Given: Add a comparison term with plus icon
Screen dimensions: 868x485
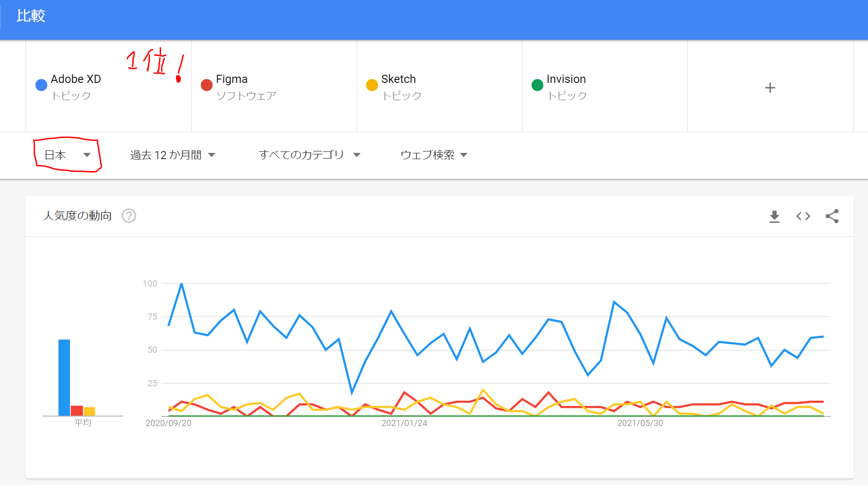Looking at the screenshot, I should click(770, 88).
